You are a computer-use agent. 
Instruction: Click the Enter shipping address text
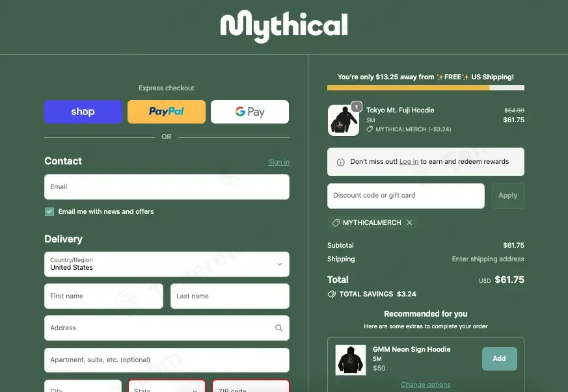(x=488, y=259)
